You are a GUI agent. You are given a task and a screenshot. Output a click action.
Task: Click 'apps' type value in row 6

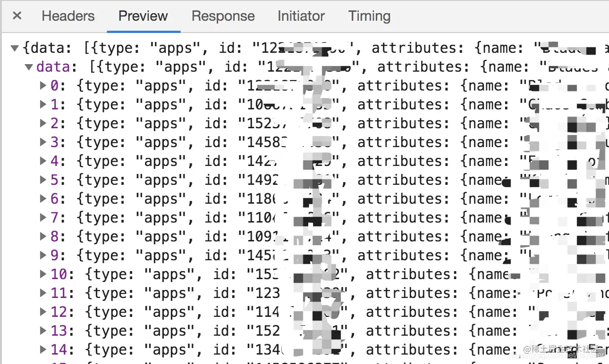pos(161,200)
